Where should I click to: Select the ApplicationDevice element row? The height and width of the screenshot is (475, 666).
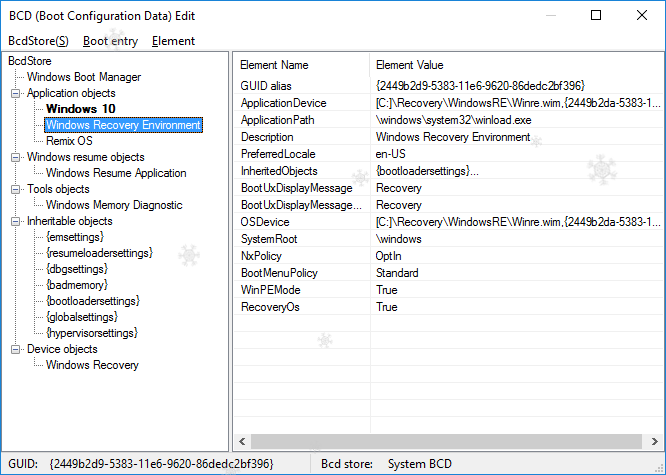(x=449, y=103)
